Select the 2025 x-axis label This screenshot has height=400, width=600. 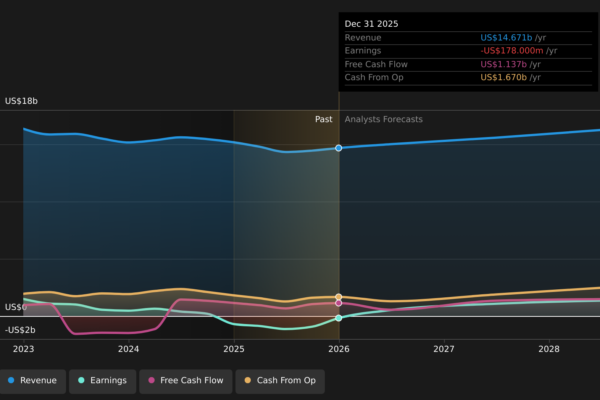click(x=233, y=349)
